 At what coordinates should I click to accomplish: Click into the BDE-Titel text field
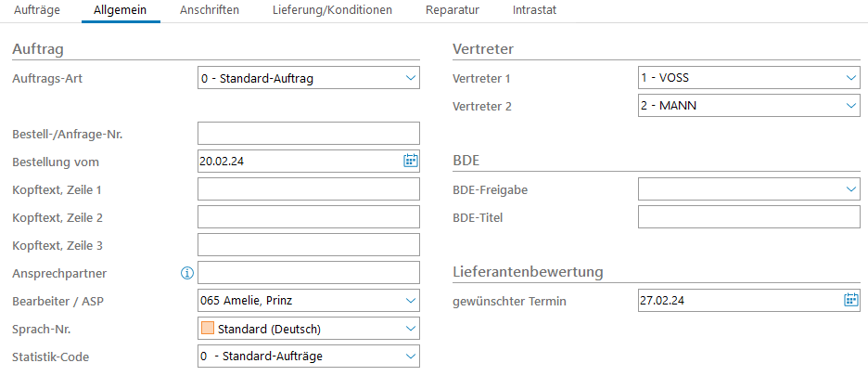point(748,217)
